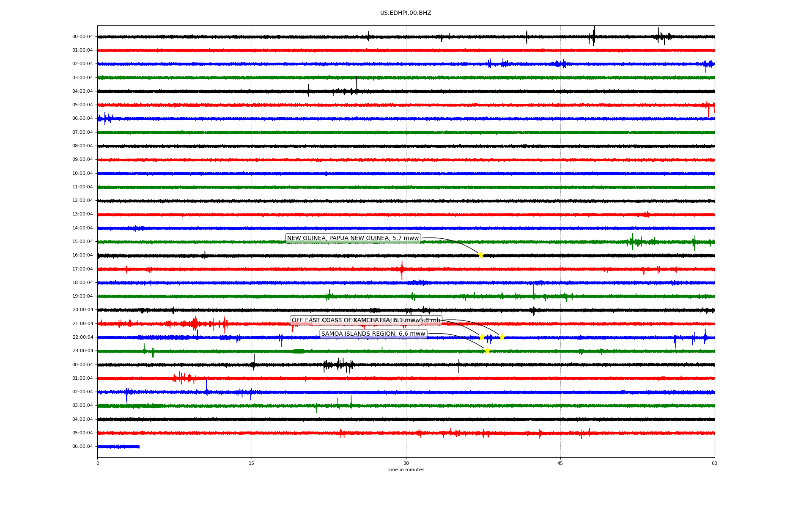The height and width of the screenshot is (508, 812).
Task: Click the 09:00:04 trace label
Action: point(82,160)
